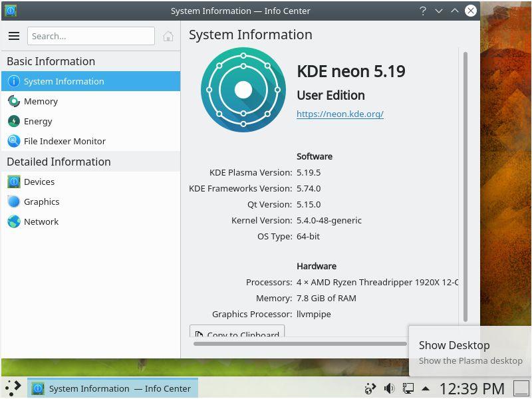Click the horizontal scrollbar under system info
Image resolution: width=532 pixels, height=399 pixels.
click(299, 344)
